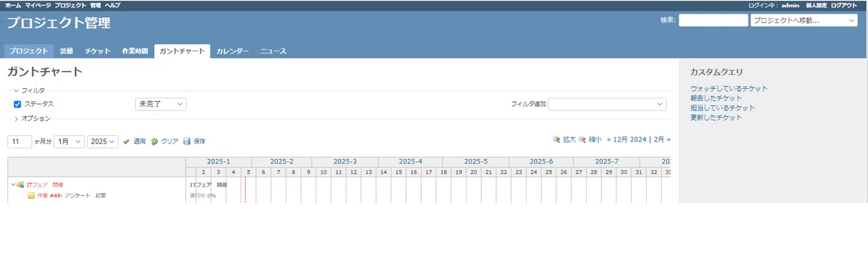The image size is (868, 274).
Task: Click the admin user link
Action: 791,5
